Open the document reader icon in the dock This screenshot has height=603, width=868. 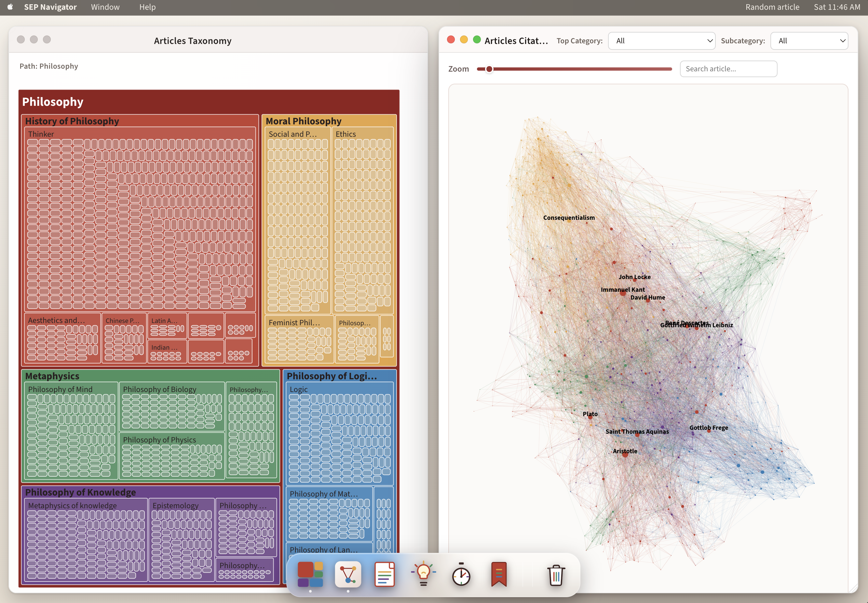[x=385, y=574]
